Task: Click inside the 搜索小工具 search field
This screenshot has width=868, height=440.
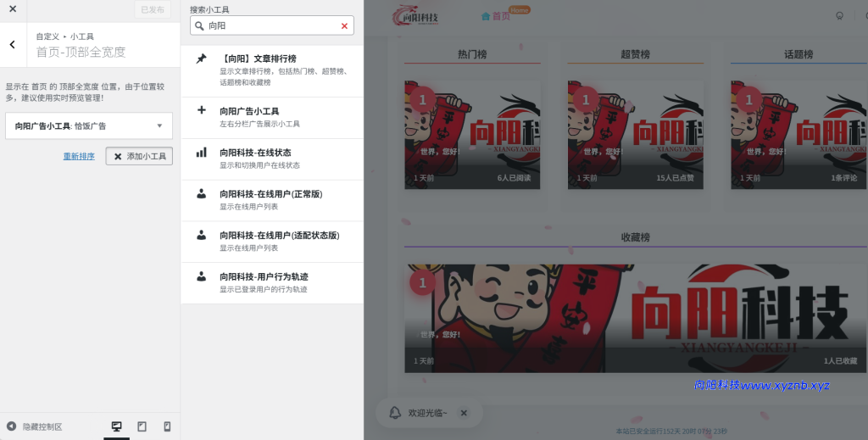Action: (272, 25)
